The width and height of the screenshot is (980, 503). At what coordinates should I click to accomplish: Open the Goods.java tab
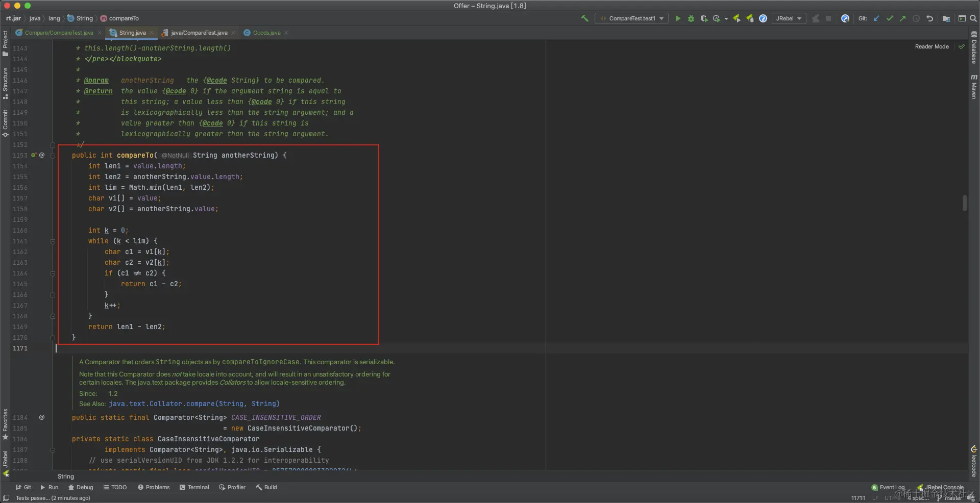click(262, 33)
